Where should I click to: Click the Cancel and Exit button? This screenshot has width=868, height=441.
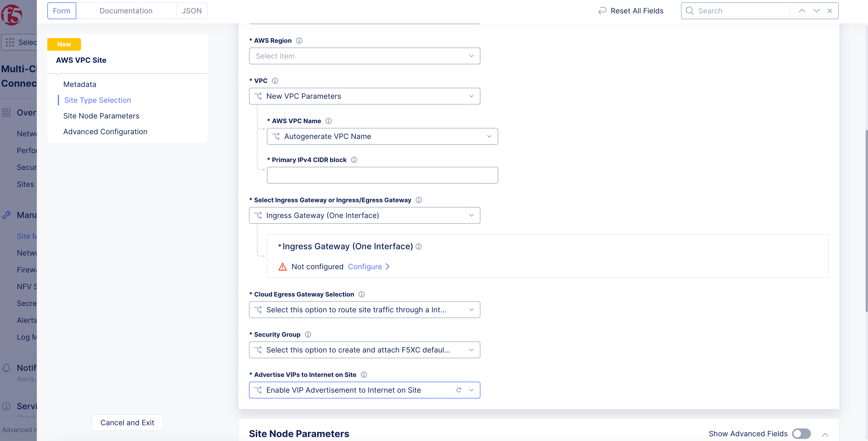(x=127, y=423)
